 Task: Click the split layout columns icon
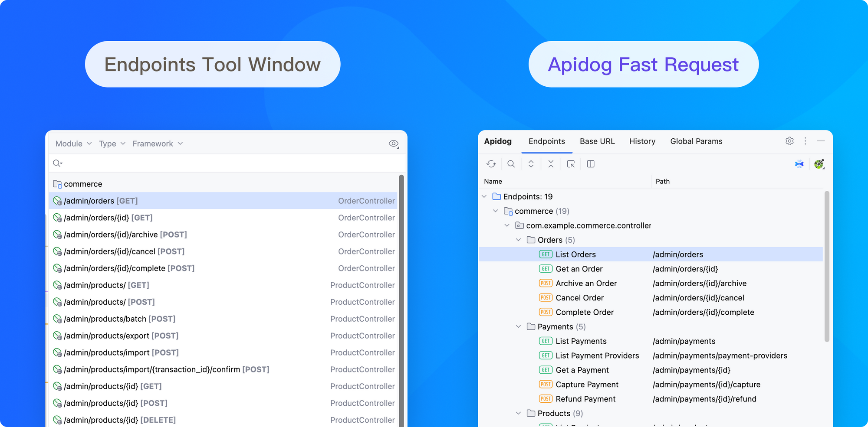point(591,164)
